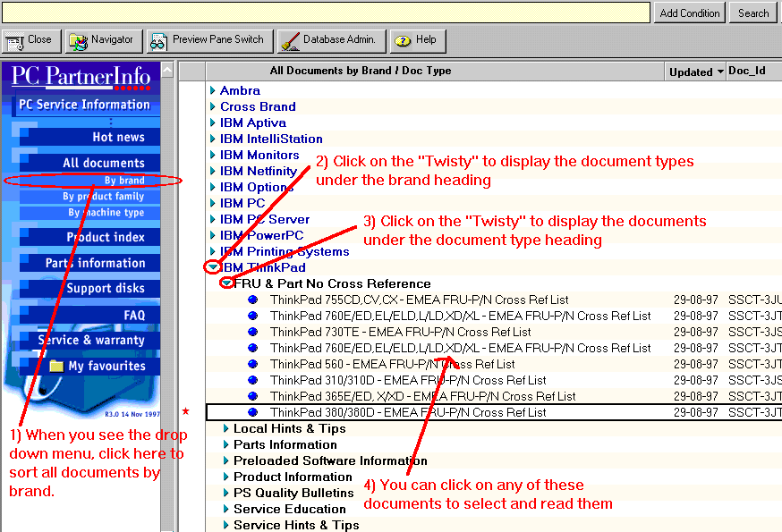The height and width of the screenshot is (532, 782).
Task: Open My favourites folder in sidebar
Action: [106, 366]
